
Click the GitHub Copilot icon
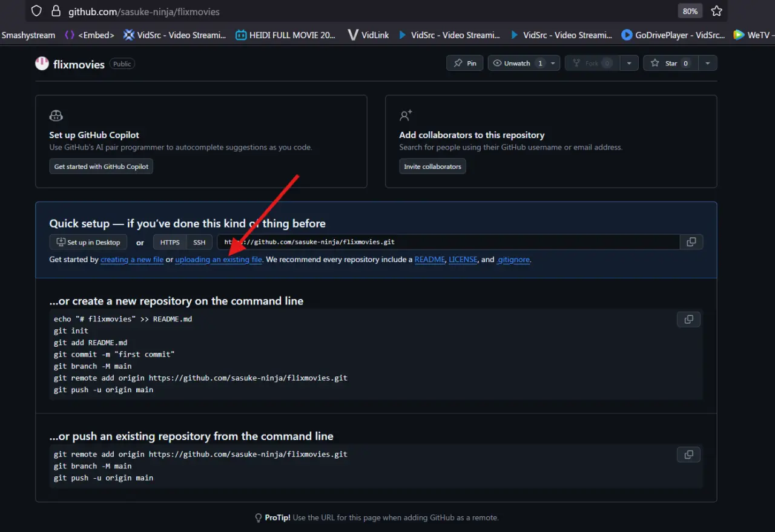coord(56,116)
